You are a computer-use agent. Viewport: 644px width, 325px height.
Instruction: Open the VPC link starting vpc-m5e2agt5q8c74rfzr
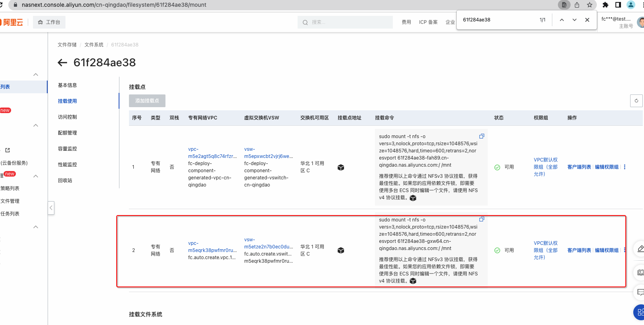[x=212, y=153]
